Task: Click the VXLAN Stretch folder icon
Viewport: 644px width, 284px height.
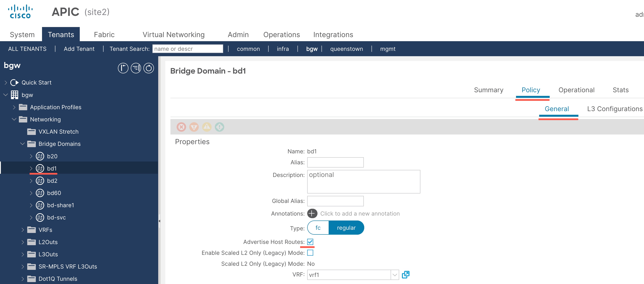Action: tap(32, 132)
